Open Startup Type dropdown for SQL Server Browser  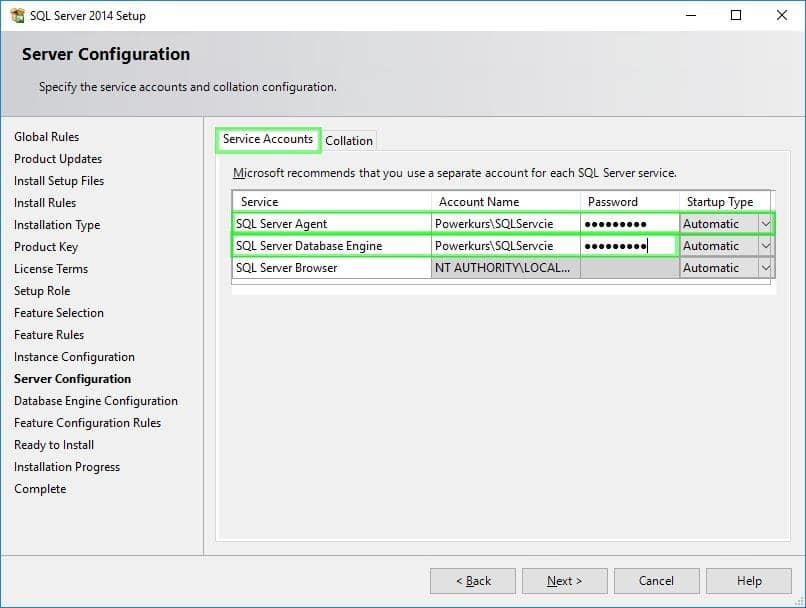(x=765, y=268)
